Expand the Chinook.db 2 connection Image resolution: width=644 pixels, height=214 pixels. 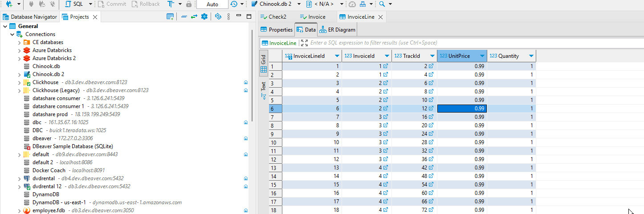point(19,74)
